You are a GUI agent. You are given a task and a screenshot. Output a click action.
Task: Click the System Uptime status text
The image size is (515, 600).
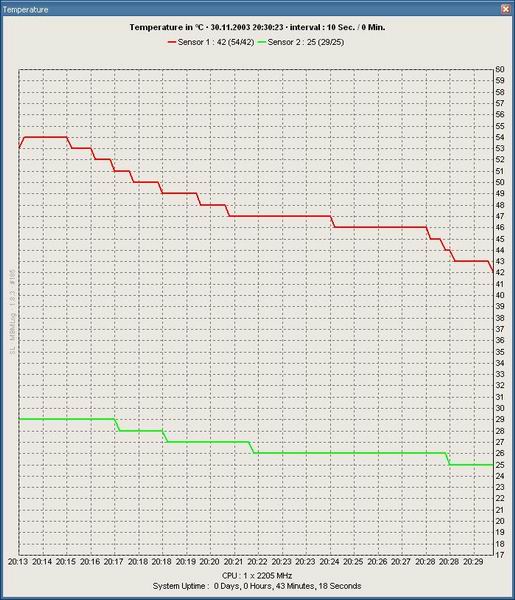pos(257,586)
